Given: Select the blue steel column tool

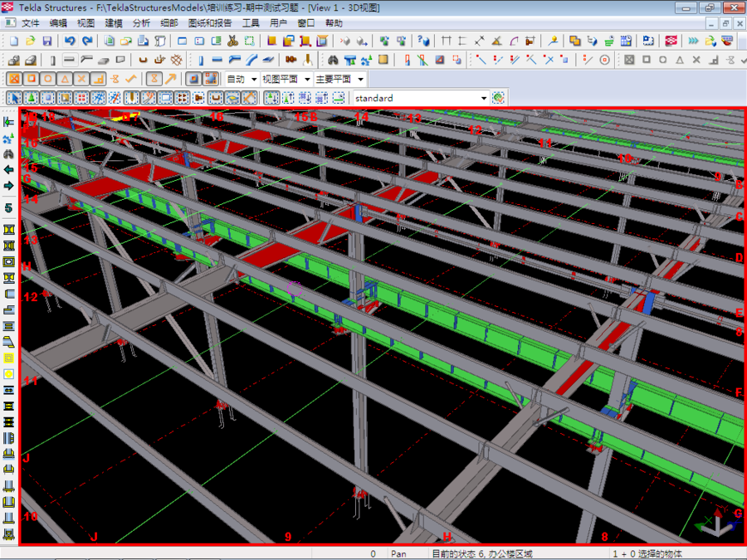Looking at the screenshot, I should tap(201, 60).
